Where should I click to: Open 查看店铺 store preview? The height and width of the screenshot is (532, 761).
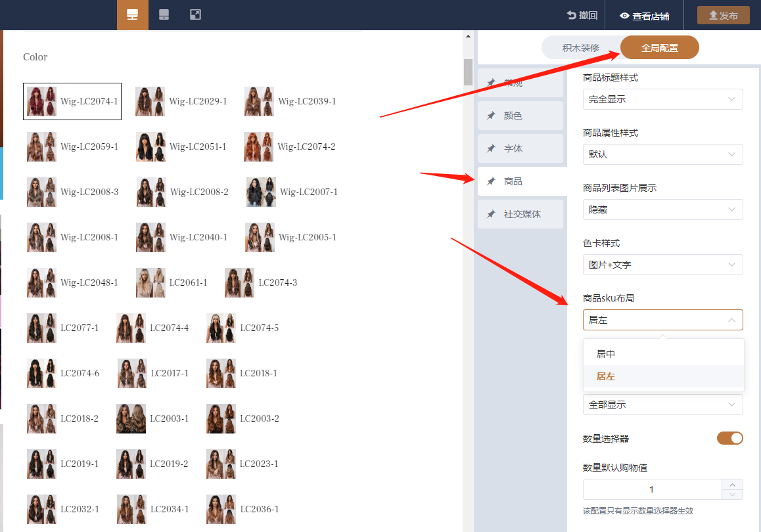[x=644, y=16]
